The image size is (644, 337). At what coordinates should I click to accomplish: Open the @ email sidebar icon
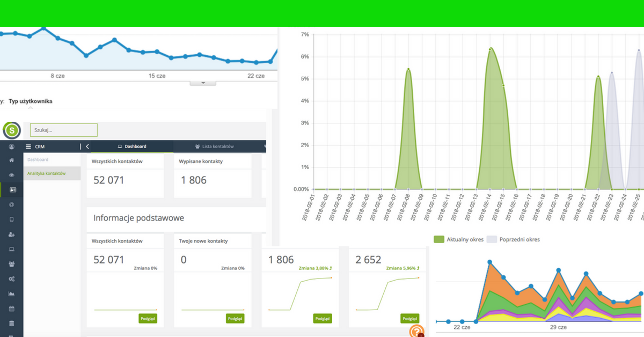12,204
